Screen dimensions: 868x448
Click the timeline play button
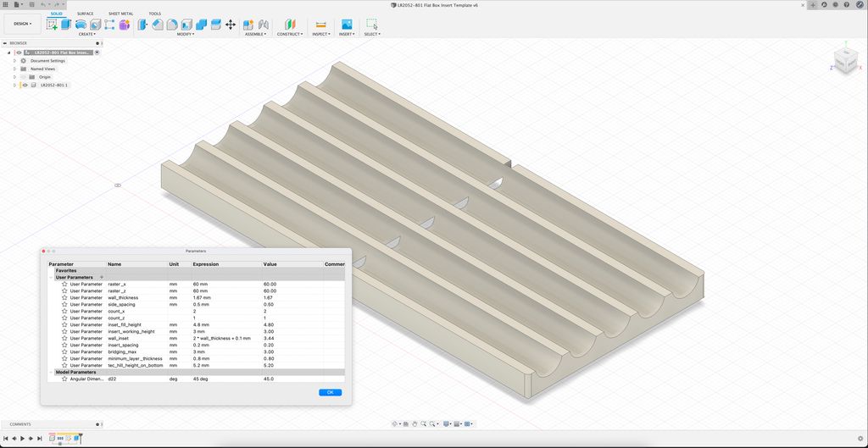click(23, 438)
